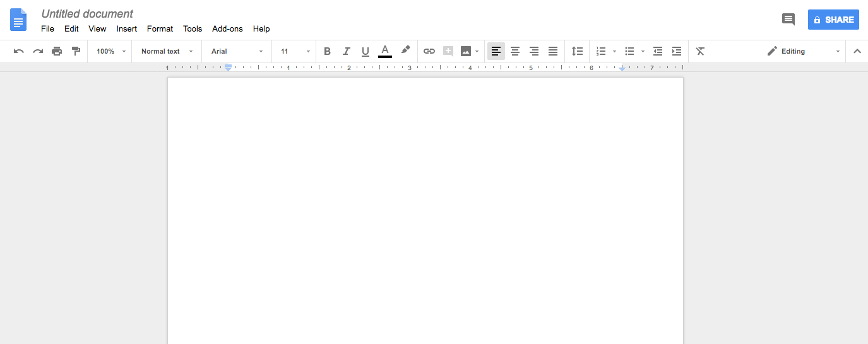Toggle bold formatting
The height and width of the screenshot is (344, 868).
click(327, 51)
